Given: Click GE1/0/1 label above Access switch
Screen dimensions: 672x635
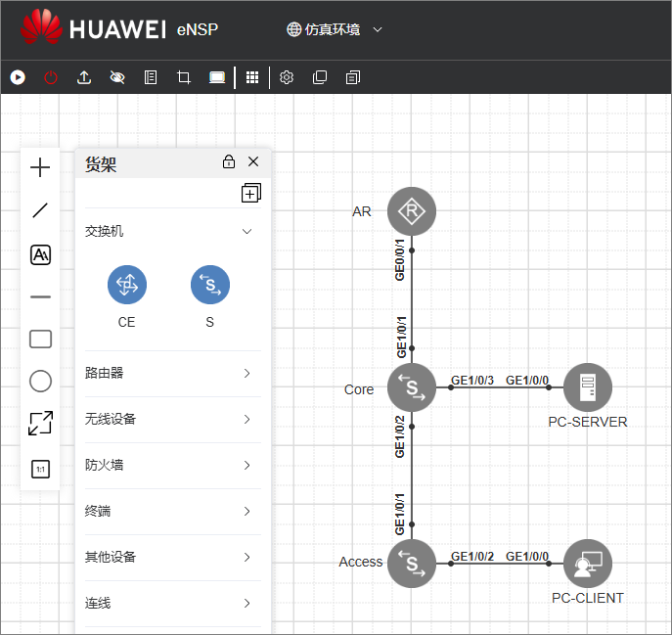Looking at the screenshot, I should click(x=399, y=514).
